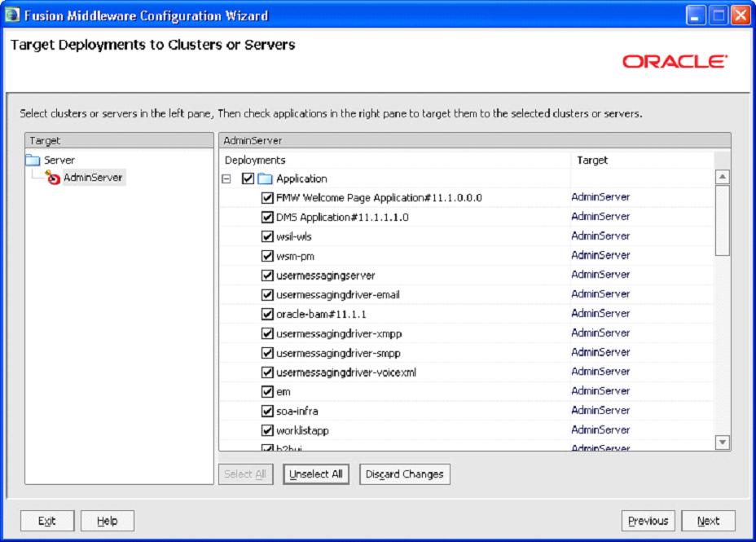This screenshot has height=542, width=756.
Task: Collapse the Application tree node
Action: (x=226, y=178)
